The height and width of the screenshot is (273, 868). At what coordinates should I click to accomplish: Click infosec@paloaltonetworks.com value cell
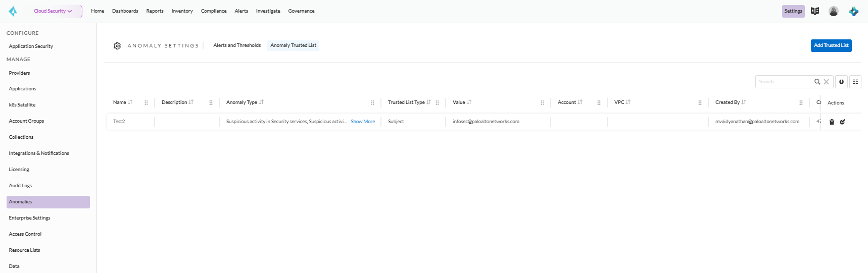(486, 122)
